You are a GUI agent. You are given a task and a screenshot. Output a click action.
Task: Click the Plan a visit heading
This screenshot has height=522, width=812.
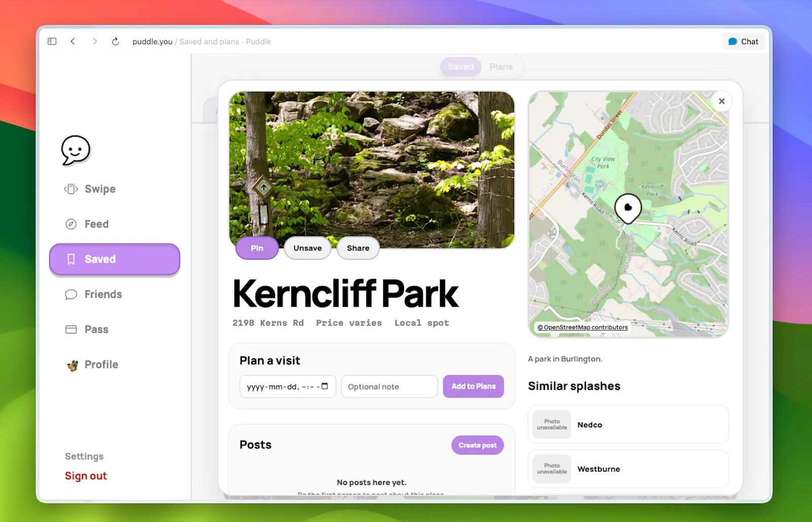click(270, 361)
